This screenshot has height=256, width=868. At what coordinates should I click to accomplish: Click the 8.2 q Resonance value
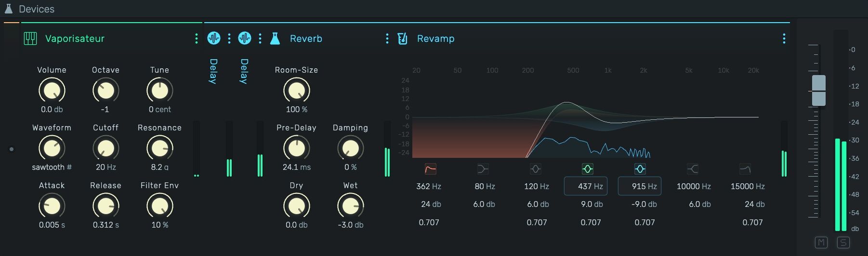tap(159, 167)
